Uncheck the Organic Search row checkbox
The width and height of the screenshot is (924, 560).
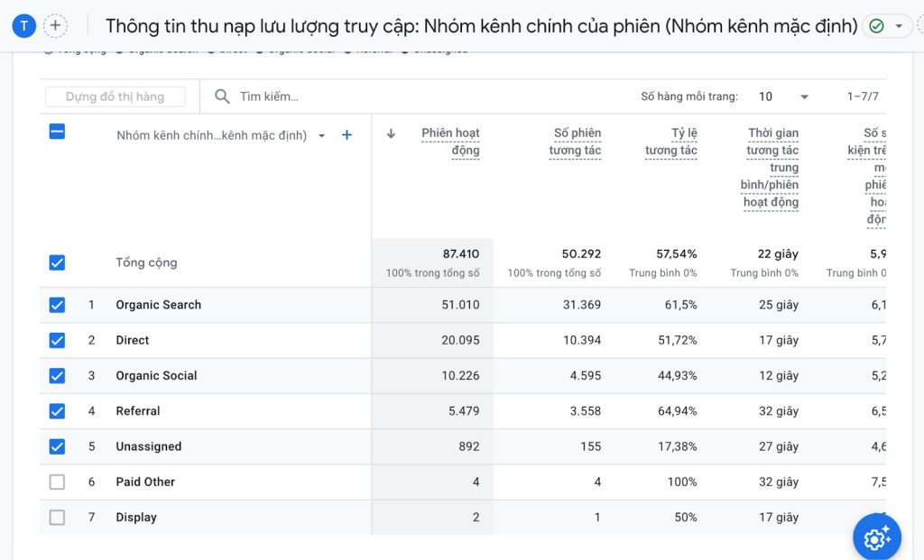pos(57,305)
